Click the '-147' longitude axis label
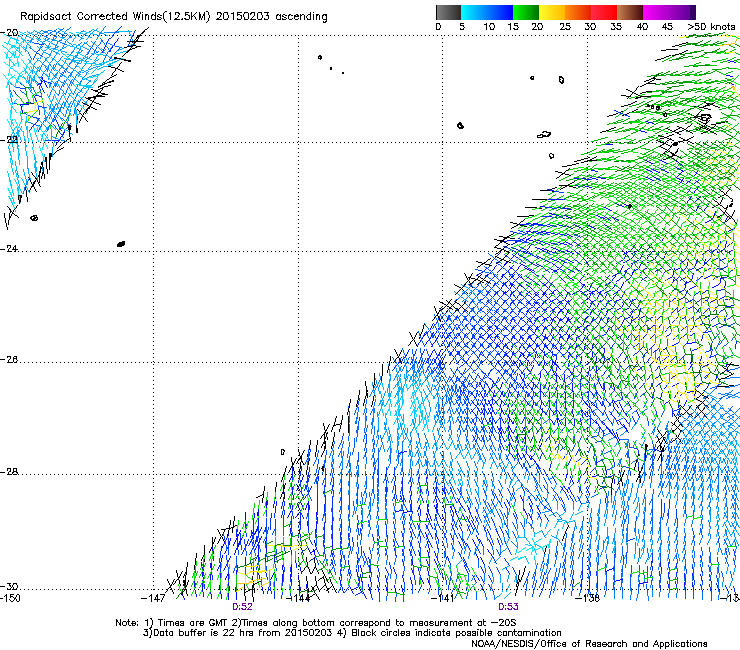The width and height of the screenshot is (740, 650). pyautogui.click(x=153, y=598)
